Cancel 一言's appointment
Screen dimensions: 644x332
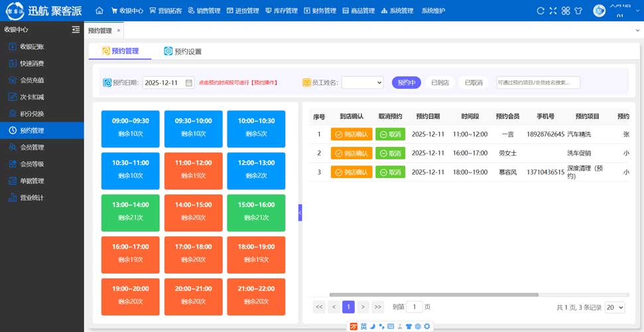(x=390, y=134)
